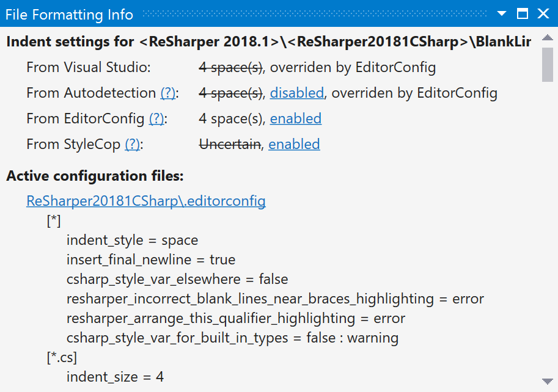Viewport: 558px width, 392px height.
Task: Click the EditorConfig '4 space(s)' value
Action: coord(230,118)
